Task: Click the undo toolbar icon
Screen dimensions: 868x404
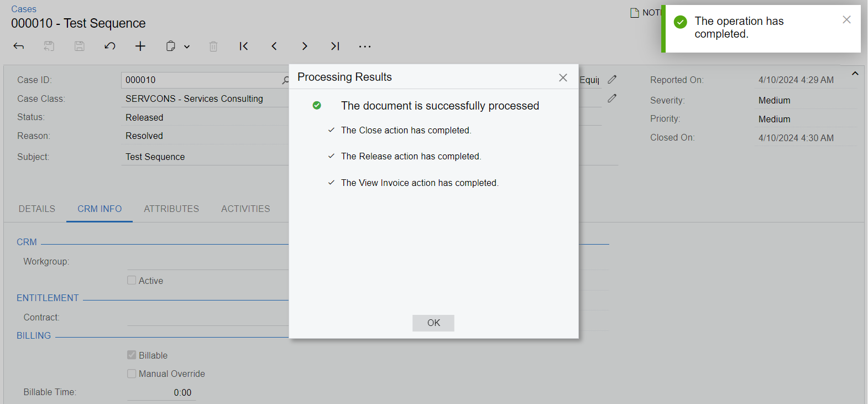Action: [x=110, y=46]
